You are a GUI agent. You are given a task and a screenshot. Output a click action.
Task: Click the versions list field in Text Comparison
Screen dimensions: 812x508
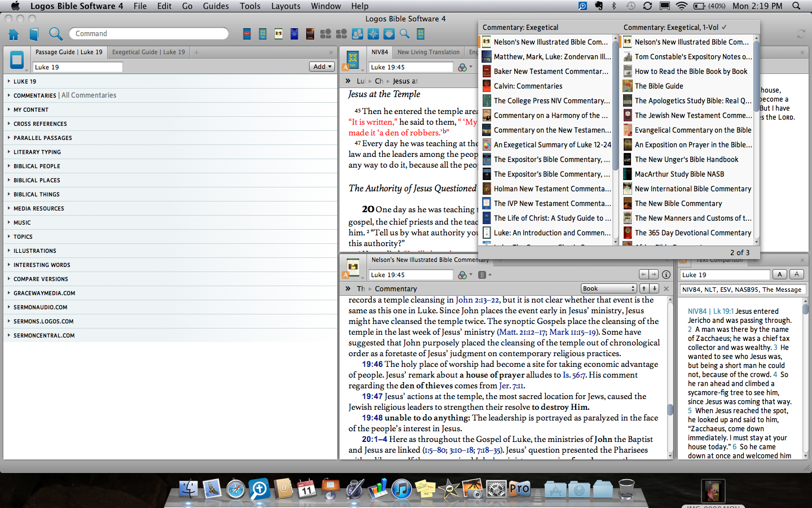[743, 290]
